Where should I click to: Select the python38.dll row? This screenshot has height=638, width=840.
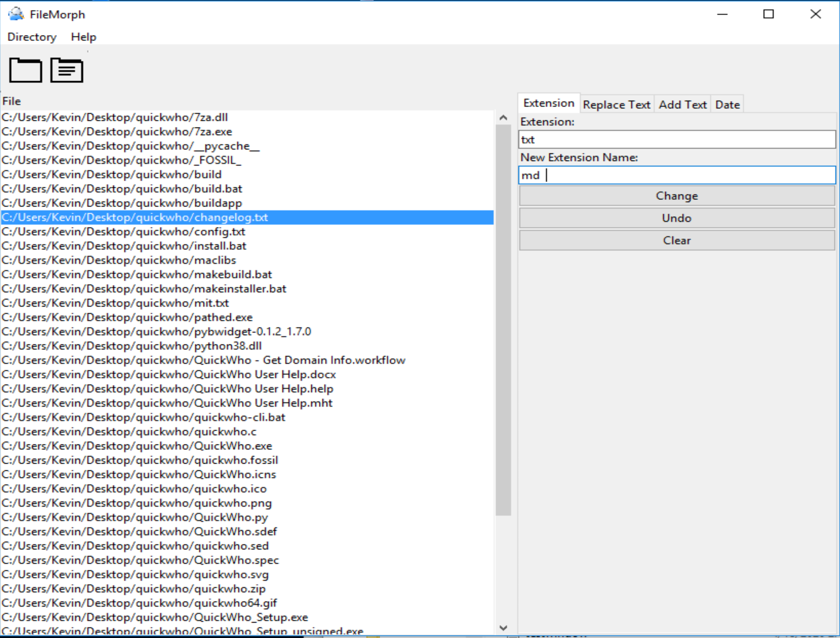click(x=247, y=346)
